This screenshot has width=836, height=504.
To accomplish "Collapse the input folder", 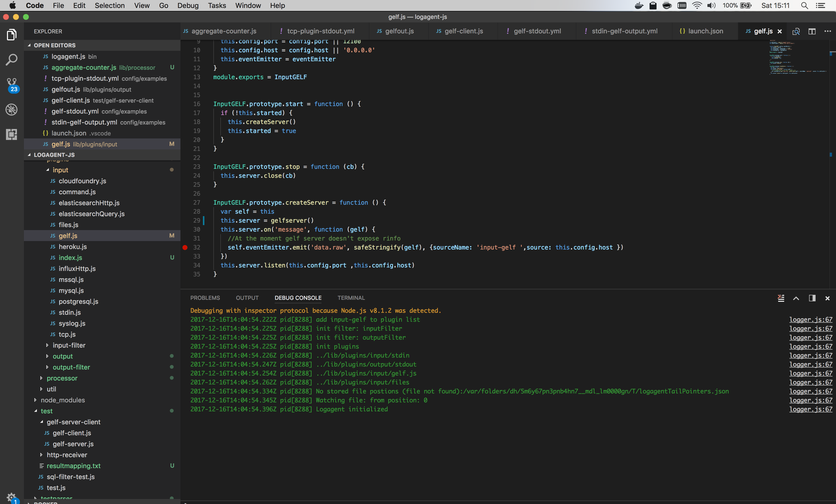I will (48, 170).
